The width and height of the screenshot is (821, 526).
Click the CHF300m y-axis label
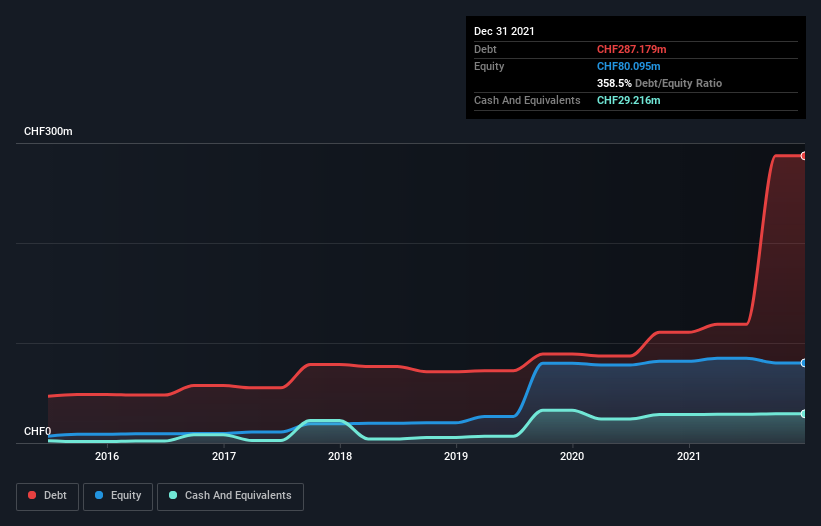(48, 131)
